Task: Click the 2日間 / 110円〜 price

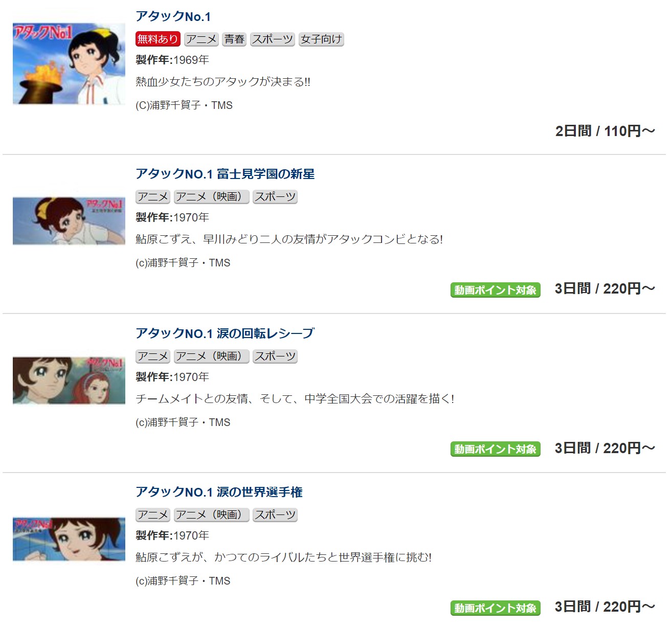Action: pyautogui.click(x=605, y=131)
